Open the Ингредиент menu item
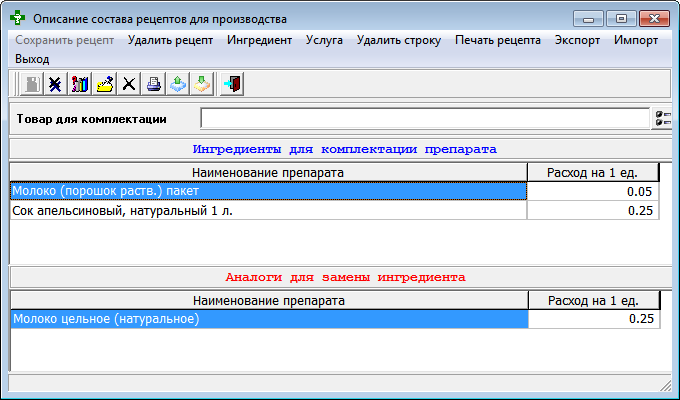 pos(259,40)
